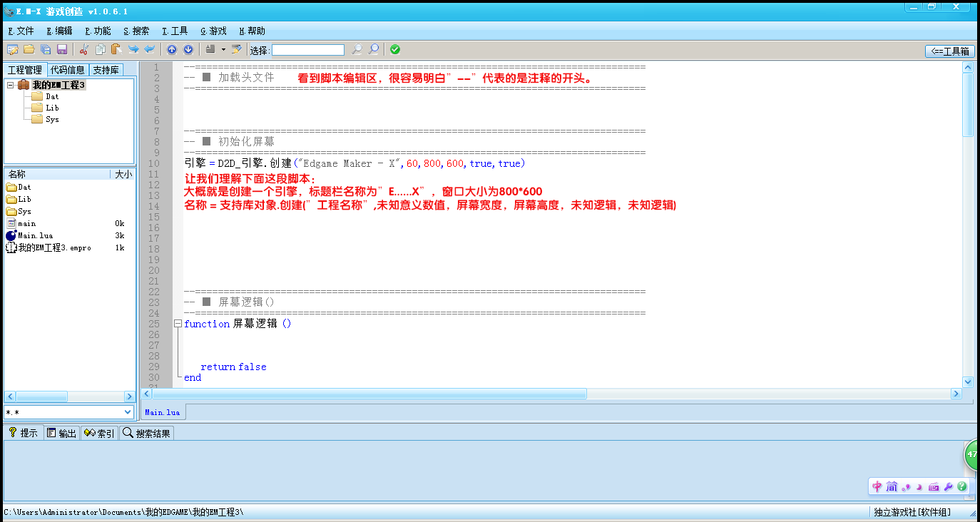Click the IME wrench settings icon
980x522 pixels.
[x=948, y=486]
